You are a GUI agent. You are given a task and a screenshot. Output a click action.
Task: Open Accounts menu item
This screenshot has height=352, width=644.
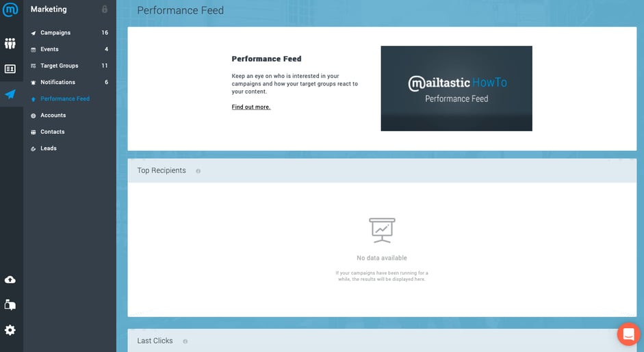53,116
